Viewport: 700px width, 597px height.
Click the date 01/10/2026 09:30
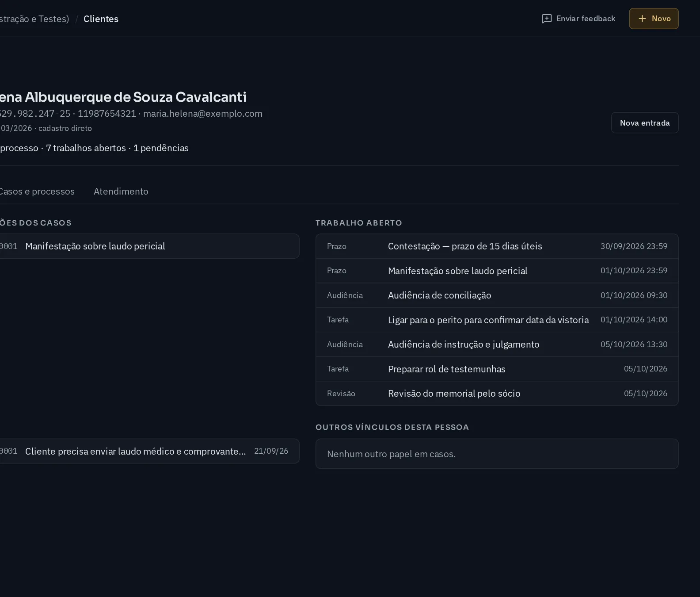click(x=634, y=295)
